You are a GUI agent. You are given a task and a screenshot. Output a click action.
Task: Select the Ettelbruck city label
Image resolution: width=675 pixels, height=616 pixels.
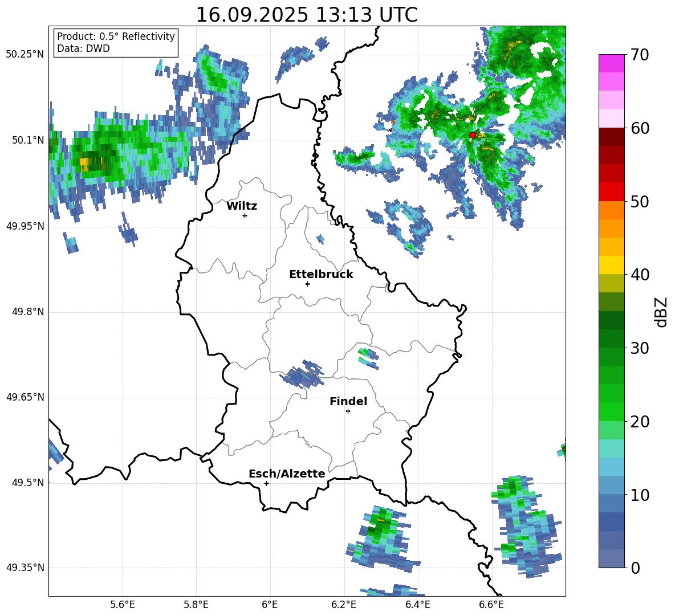[x=321, y=275]
